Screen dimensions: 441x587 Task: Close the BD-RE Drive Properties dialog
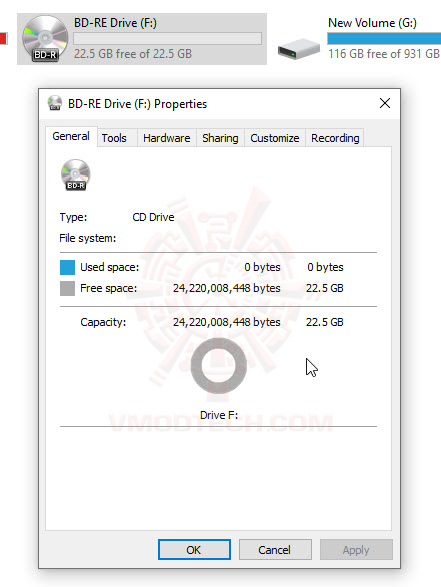click(x=385, y=103)
